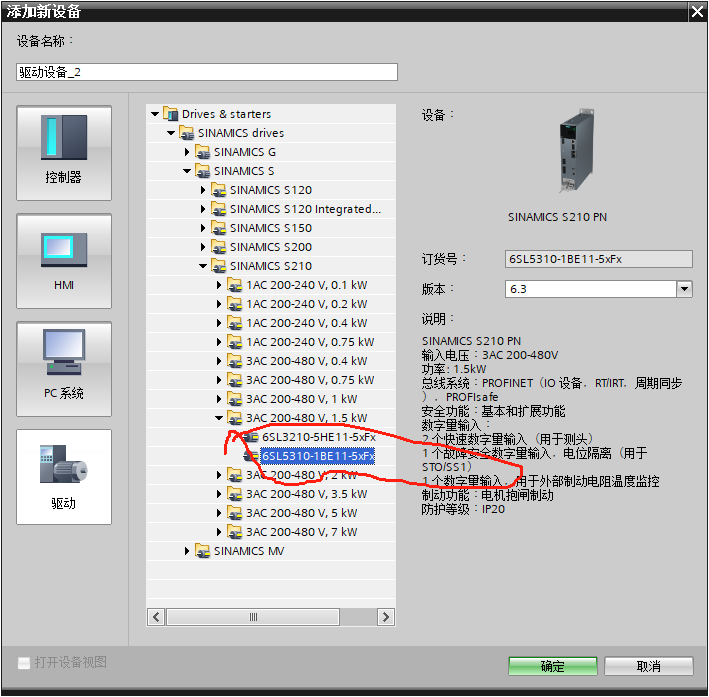The width and height of the screenshot is (709, 697).
Task: Select the 驱动 drive category icon
Action: coord(64,477)
